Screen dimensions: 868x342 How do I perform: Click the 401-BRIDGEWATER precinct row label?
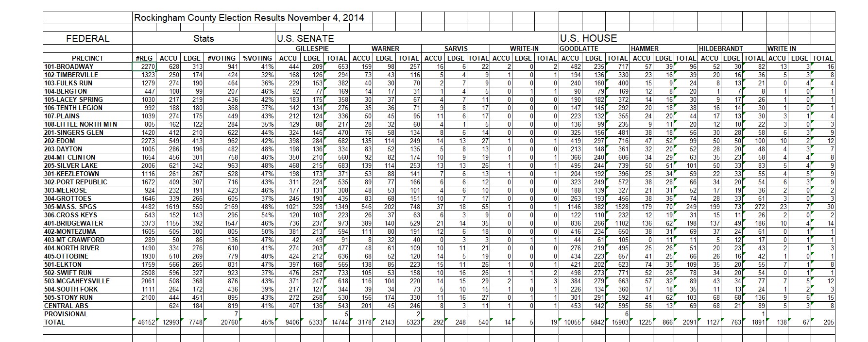(x=73, y=223)
